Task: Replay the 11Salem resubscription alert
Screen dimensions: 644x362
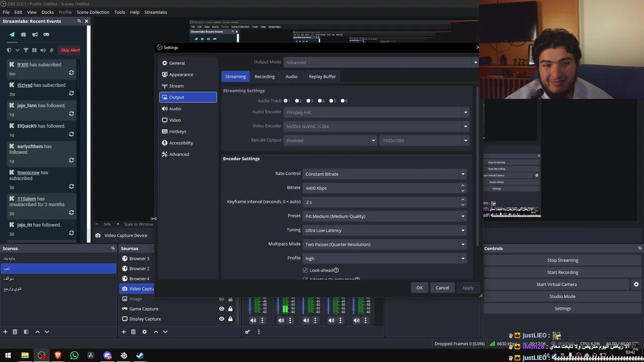Action: click(x=71, y=213)
